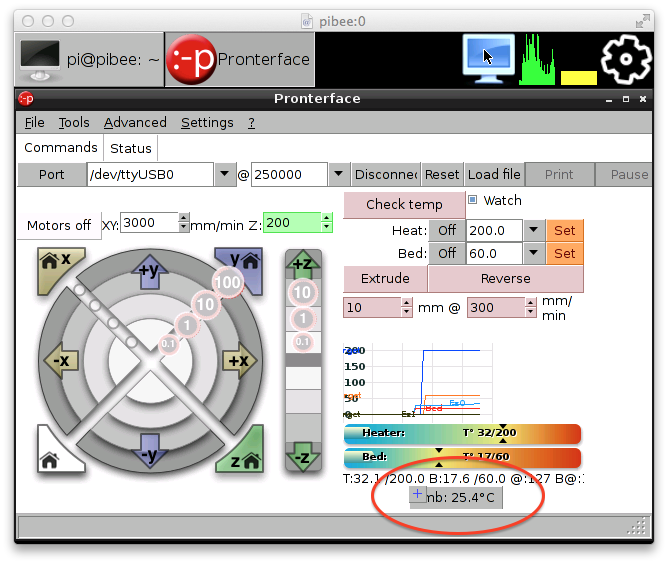This screenshot has height=564, width=668.
Task: Click the Reset button
Action: click(x=442, y=174)
